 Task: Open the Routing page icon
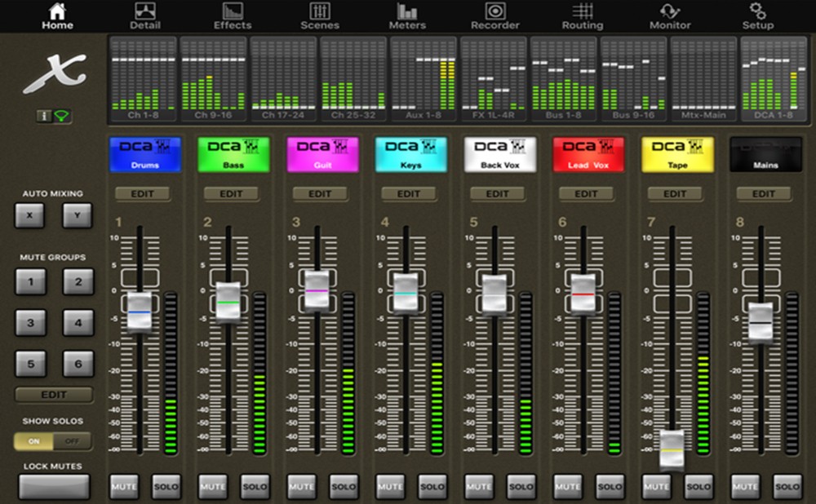tap(583, 11)
